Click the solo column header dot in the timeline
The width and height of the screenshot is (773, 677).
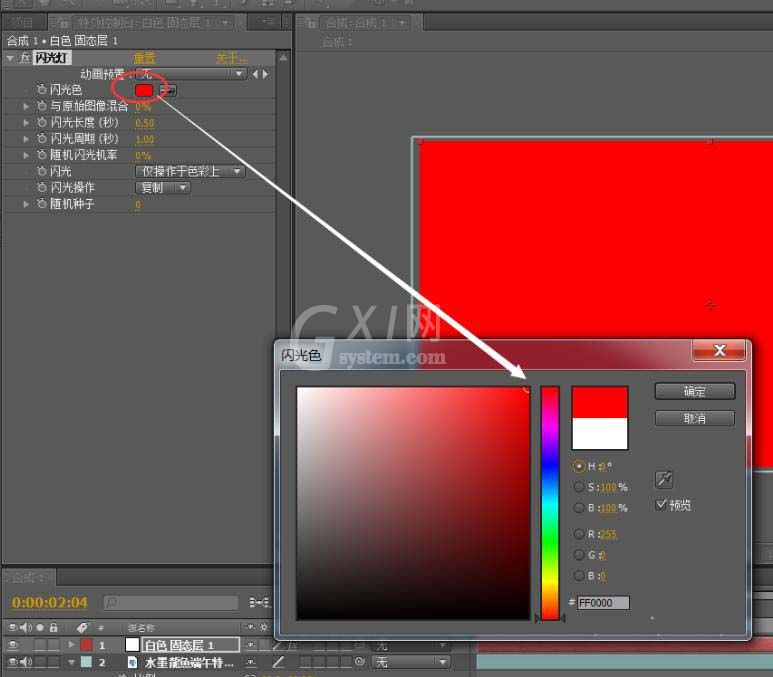coord(40,627)
